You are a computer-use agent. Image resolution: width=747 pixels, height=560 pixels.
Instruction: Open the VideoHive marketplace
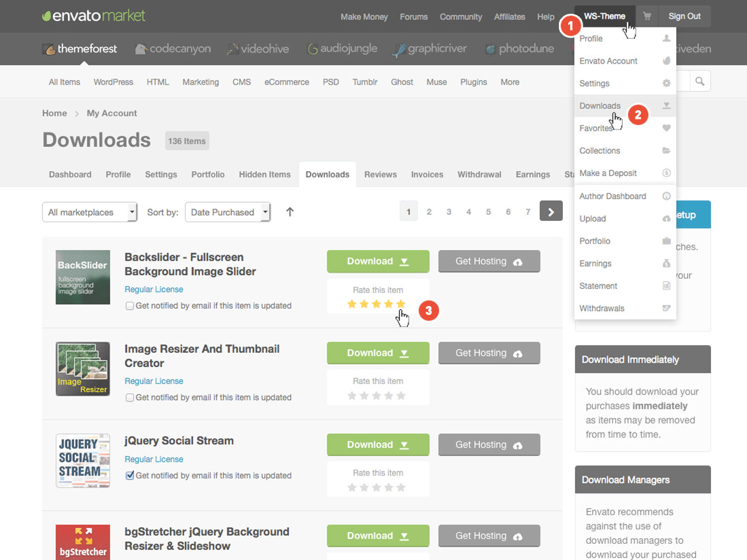pyautogui.click(x=258, y=49)
